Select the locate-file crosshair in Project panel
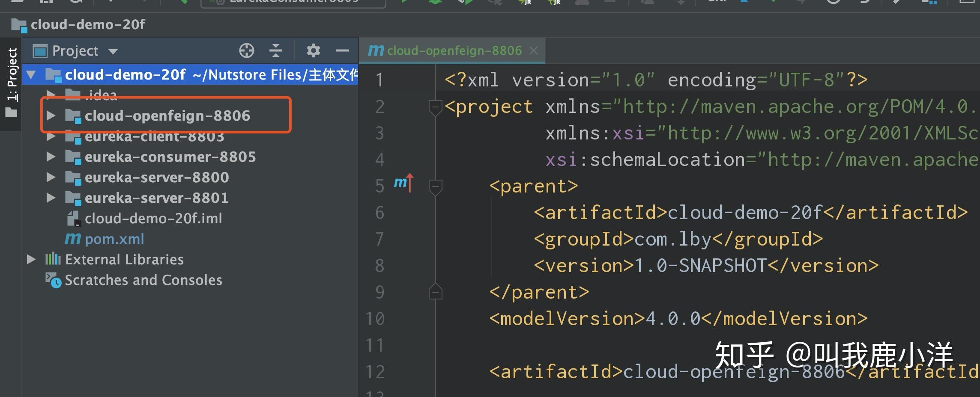Screen dimensions: 980x397 click(x=247, y=50)
